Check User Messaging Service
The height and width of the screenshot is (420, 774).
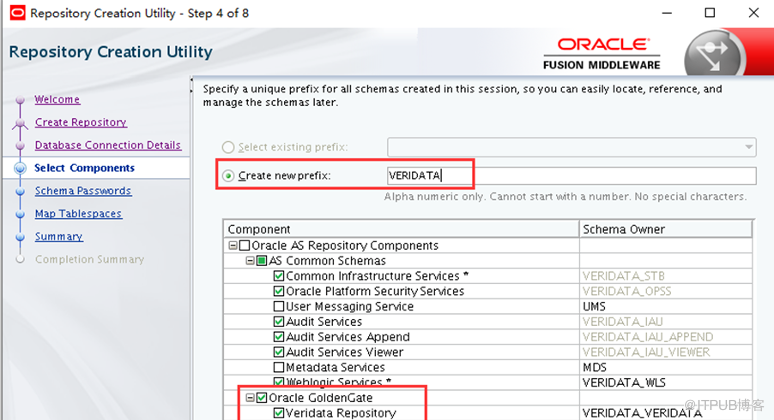(x=279, y=306)
